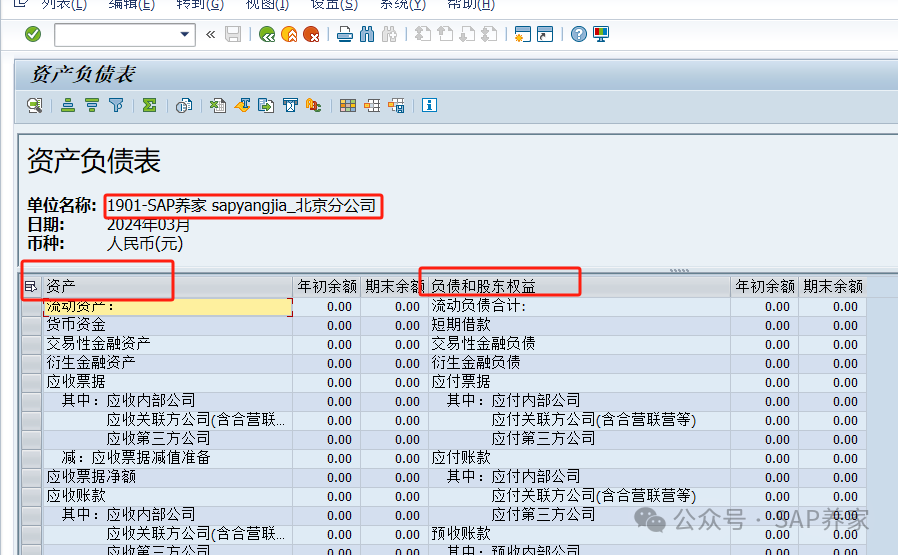The height and width of the screenshot is (555, 898).
Task: Click the Generate Shortcut icon
Action: [x=545, y=34]
